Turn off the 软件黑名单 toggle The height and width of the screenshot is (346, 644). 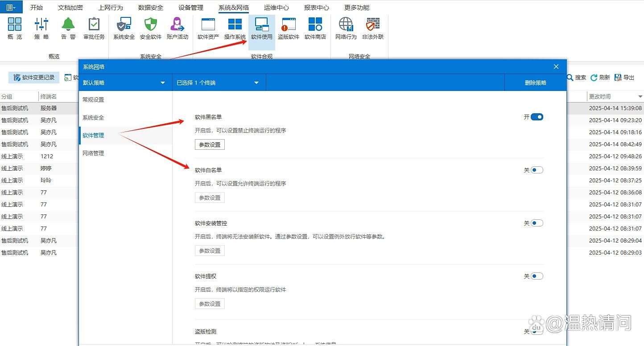tap(537, 117)
